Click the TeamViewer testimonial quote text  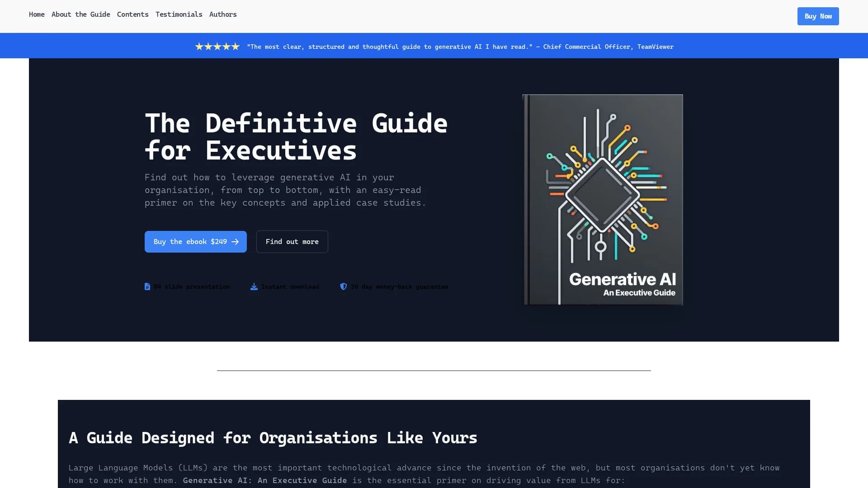460,47
